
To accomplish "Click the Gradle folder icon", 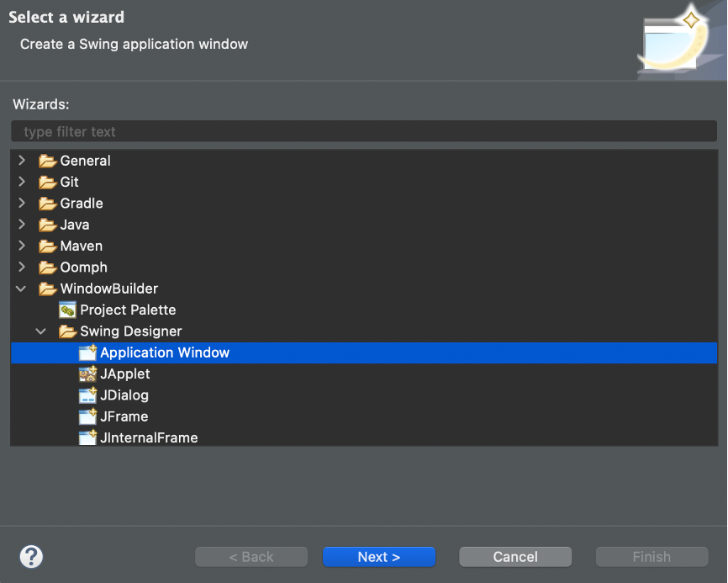I will click(x=47, y=204).
